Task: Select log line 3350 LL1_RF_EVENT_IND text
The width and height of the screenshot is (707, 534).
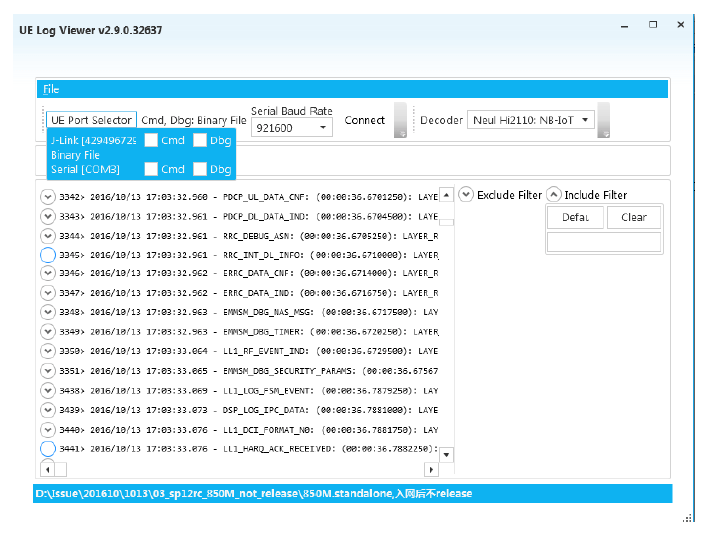Action: click(x=249, y=351)
